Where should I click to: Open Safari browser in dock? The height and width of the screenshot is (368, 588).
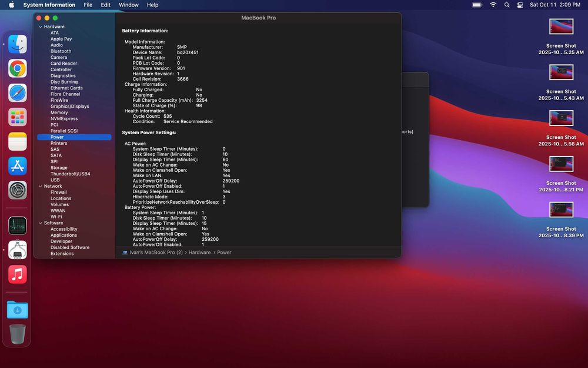18,92
